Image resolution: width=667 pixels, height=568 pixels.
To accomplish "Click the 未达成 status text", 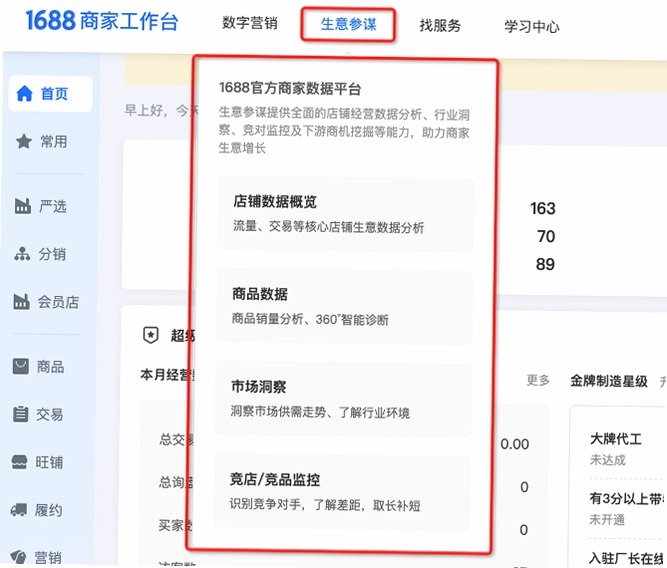I will coord(607,460).
